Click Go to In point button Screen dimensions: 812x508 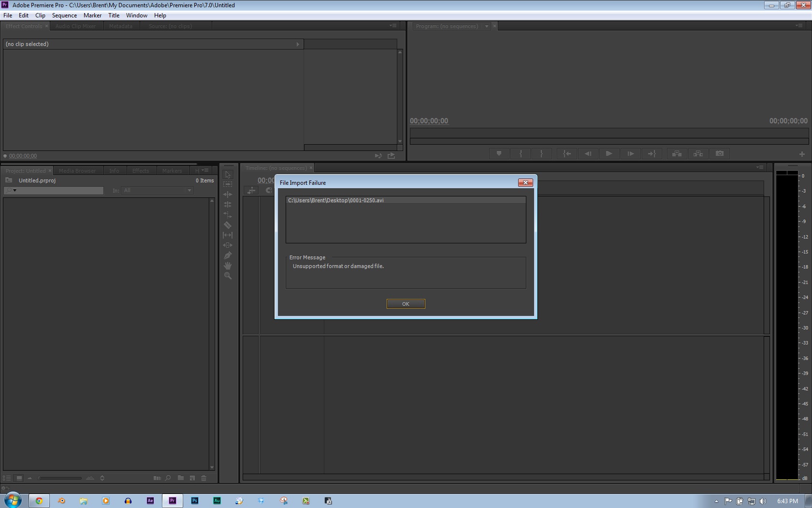coord(567,154)
